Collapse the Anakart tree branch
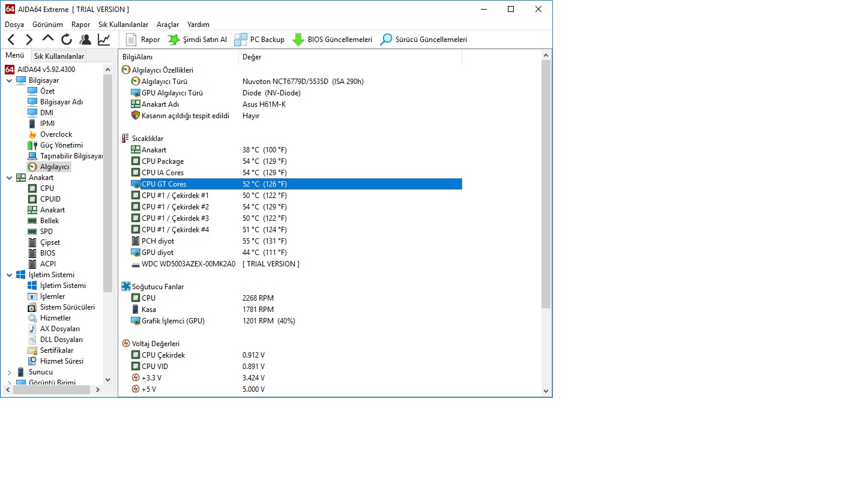The height and width of the screenshot is (504, 856). 9,178
